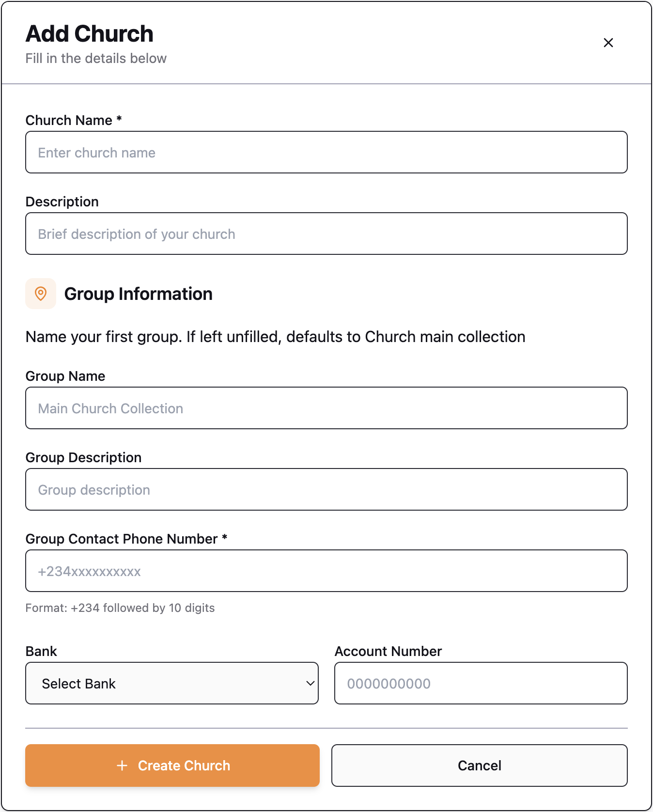Focus the +234 phone number field
Viewport: 653px width, 812px height.
(326, 571)
